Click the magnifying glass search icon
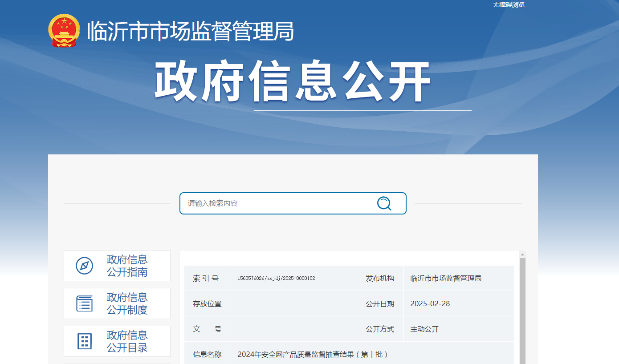The width and height of the screenshot is (619, 364). pyautogui.click(x=384, y=203)
